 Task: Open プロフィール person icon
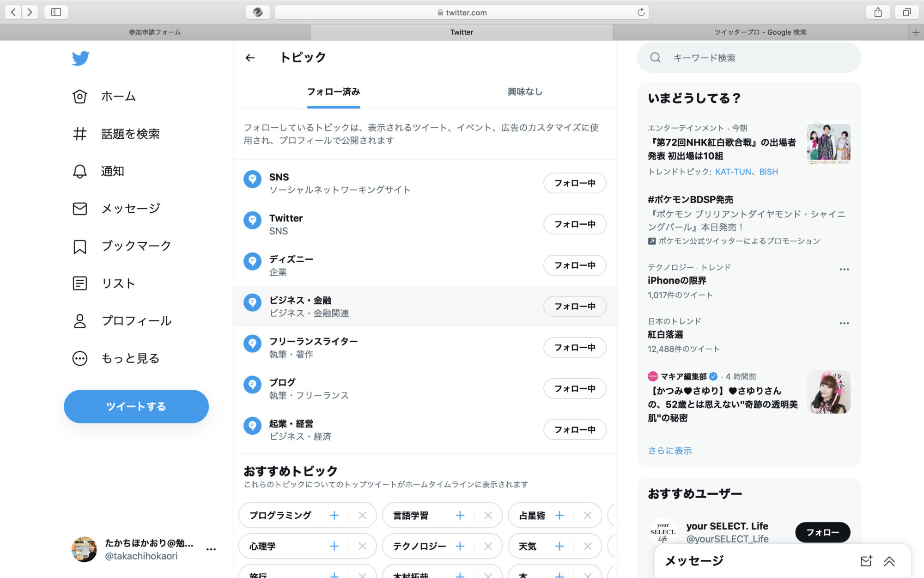(79, 320)
